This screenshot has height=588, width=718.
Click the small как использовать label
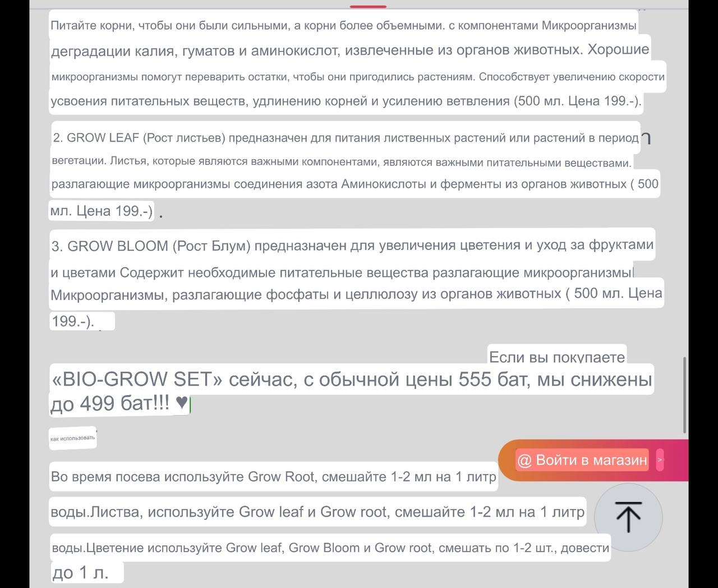[73, 438]
